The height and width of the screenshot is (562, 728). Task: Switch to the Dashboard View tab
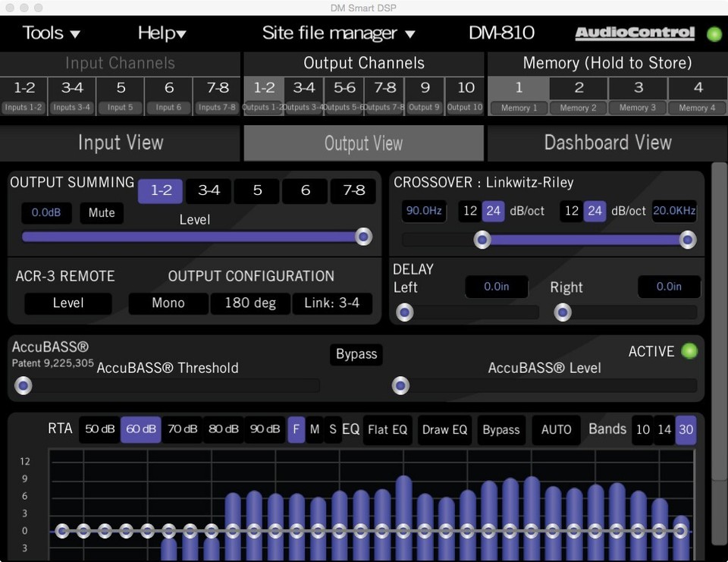pos(607,143)
